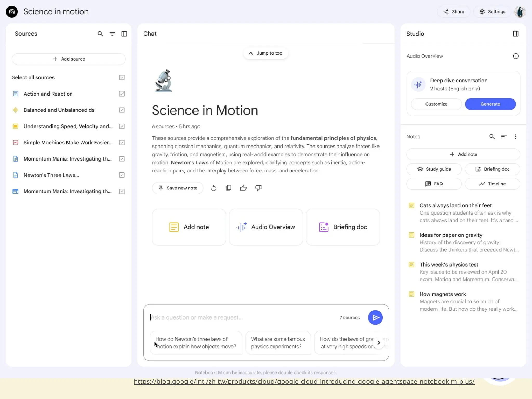Image resolution: width=532 pixels, height=399 pixels.
Task: Open This week's physics test note
Action: point(463,272)
